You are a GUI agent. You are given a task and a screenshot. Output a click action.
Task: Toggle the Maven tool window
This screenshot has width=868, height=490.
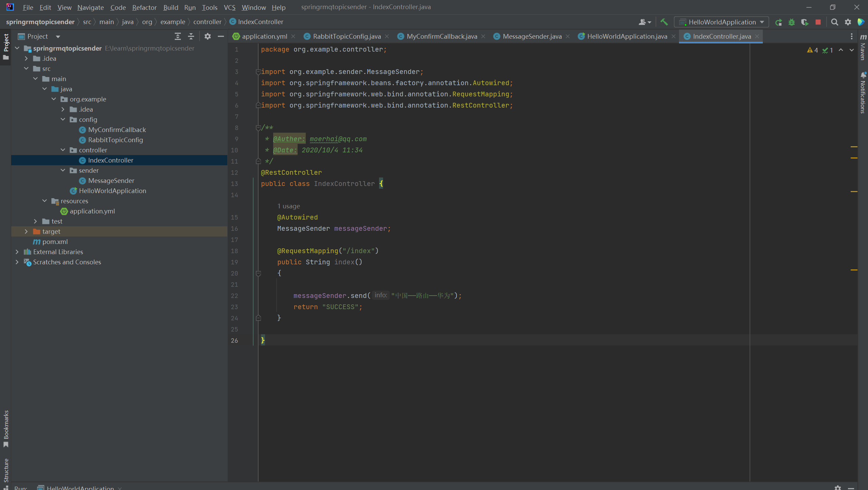point(863,48)
